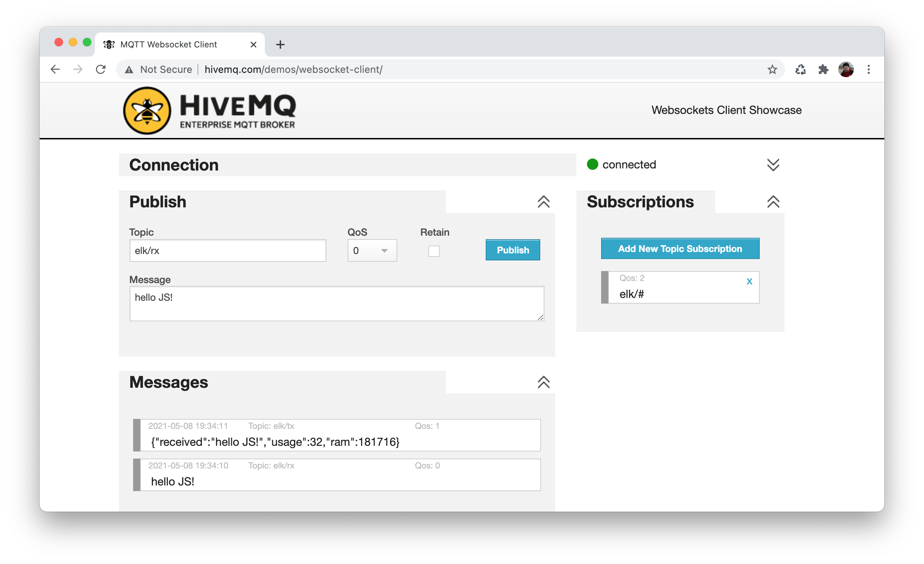924x564 pixels.
Task: Open Chrome three-dot menu
Action: coord(868,69)
